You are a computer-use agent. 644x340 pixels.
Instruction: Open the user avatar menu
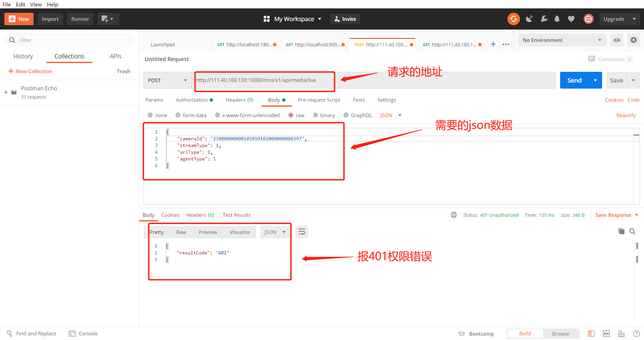coord(588,19)
